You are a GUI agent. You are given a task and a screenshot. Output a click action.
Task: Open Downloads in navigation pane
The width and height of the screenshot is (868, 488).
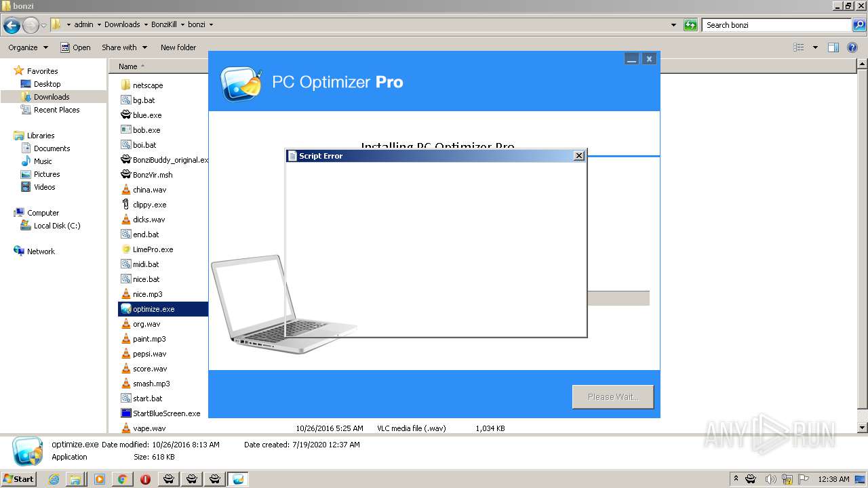[x=52, y=97]
